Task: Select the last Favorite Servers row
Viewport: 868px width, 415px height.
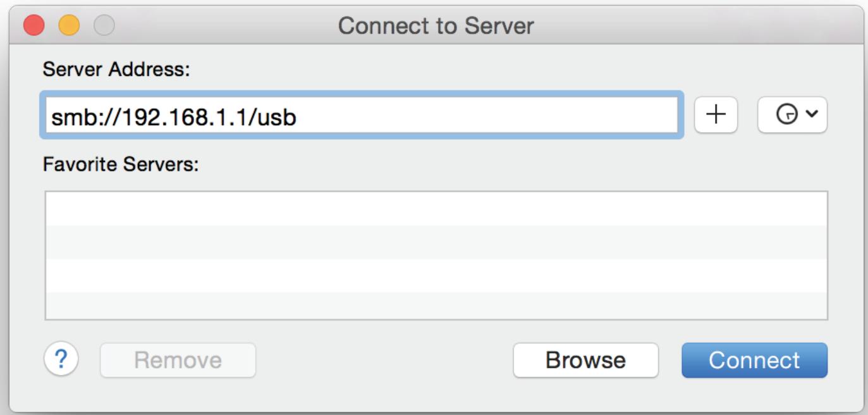Action: point(436,307)
